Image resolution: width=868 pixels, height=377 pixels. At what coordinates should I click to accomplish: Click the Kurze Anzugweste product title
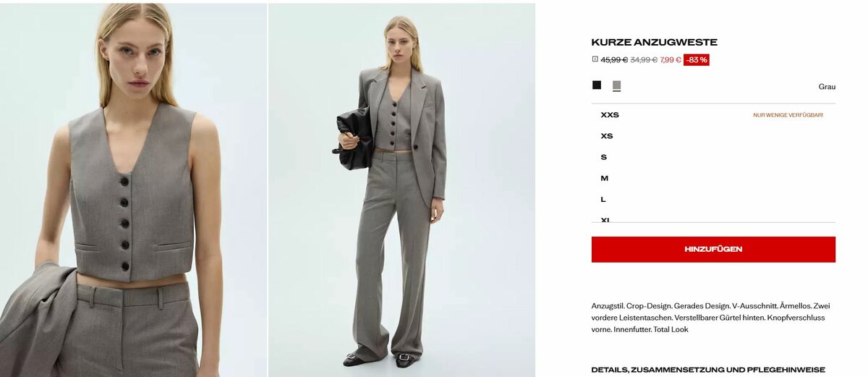point(655,42)
